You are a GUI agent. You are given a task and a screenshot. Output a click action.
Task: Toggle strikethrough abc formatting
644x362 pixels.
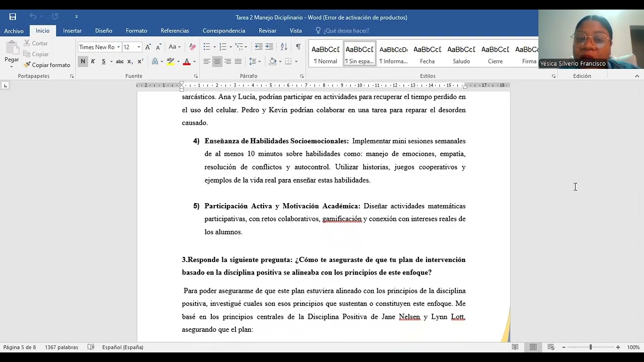(x=120, y=61)
